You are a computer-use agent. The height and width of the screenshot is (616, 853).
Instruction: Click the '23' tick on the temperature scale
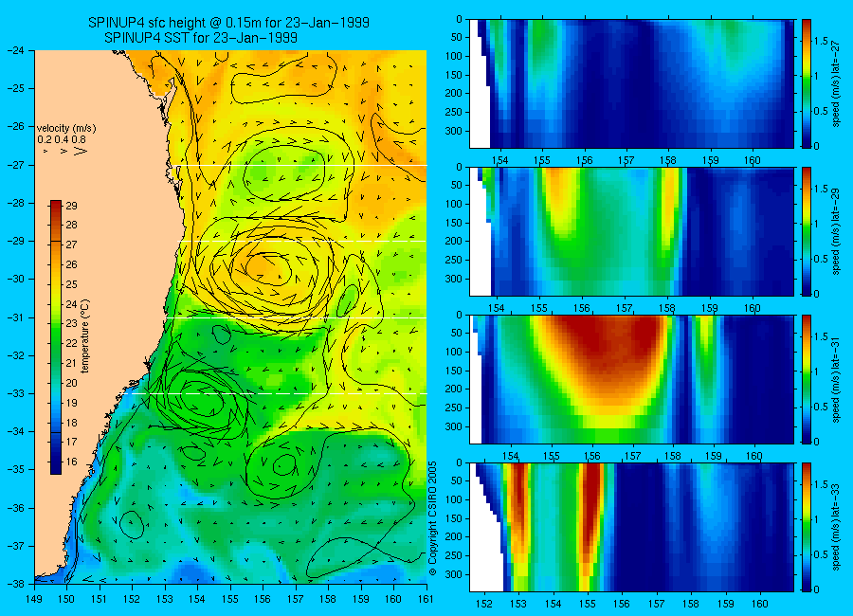click(71, 323)
